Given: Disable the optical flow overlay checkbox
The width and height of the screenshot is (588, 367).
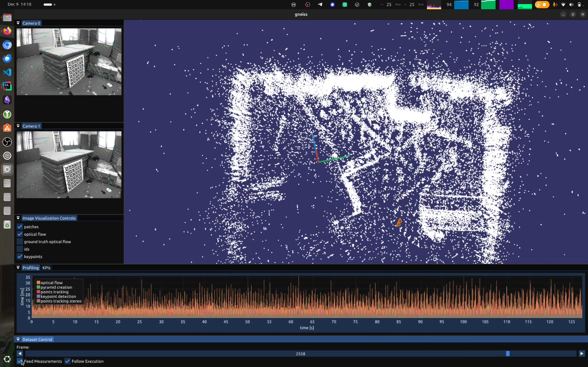Looking at the screenshot, I should 20,234.
